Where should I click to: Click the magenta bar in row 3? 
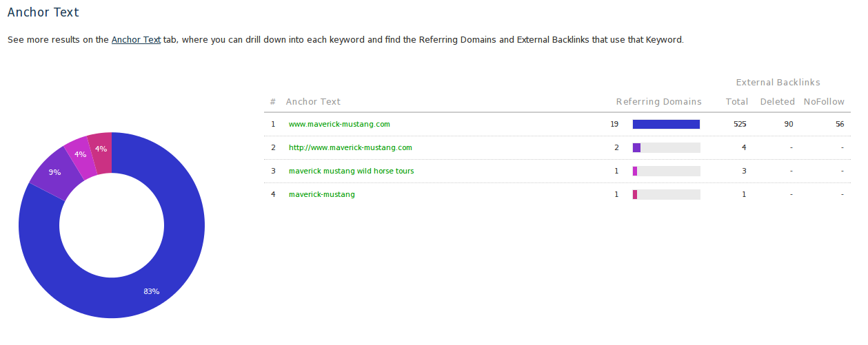click(635, 171)
